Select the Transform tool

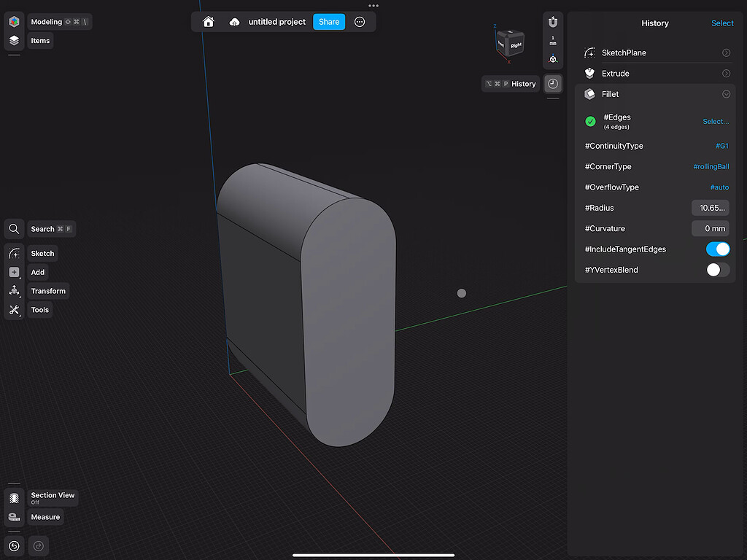click(48, 290)
